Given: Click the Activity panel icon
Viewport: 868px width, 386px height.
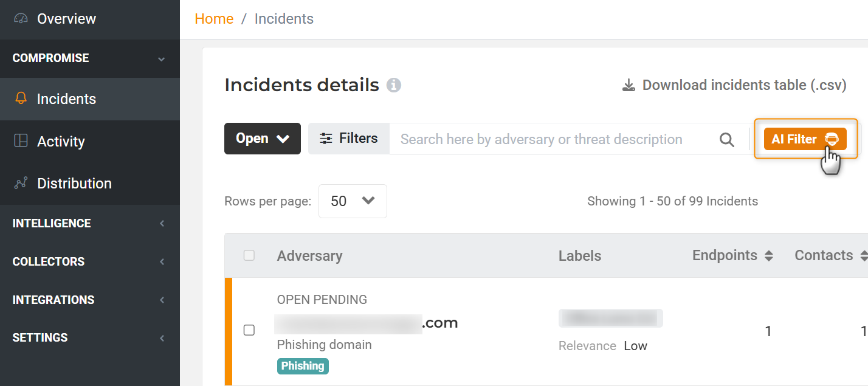Looking at the screenshot, I should [x=21, y=141].
